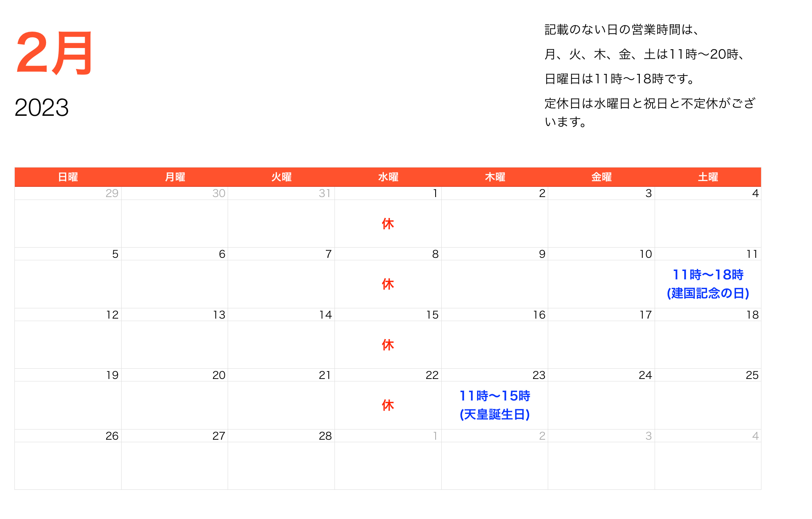Click the grayed-out March date 1
The height and width of the screenshot is (519, 812).
coord(435,436)
